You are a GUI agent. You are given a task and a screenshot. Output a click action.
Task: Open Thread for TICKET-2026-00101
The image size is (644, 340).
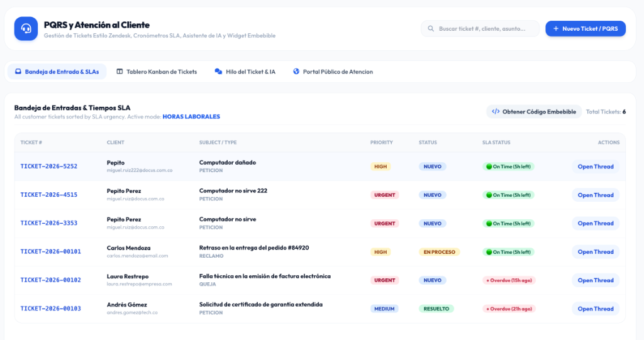click(596, 252)
